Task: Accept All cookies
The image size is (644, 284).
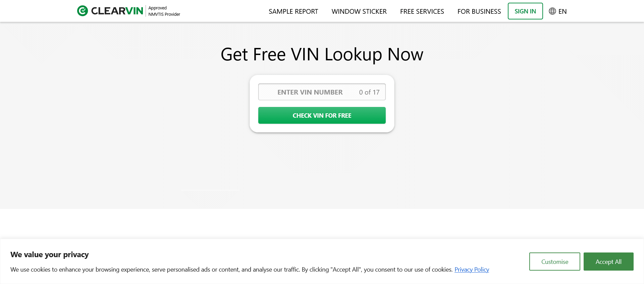Action: tap(608, 262)
